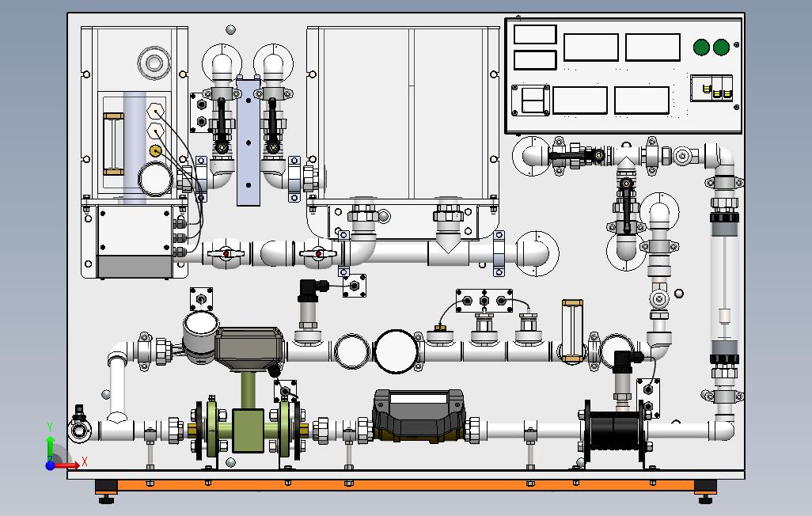The height and width of the screenshot is (516, 812).
Task: Select the orange base frame beam
Action: pyautogui.click(x=407, y=487)
